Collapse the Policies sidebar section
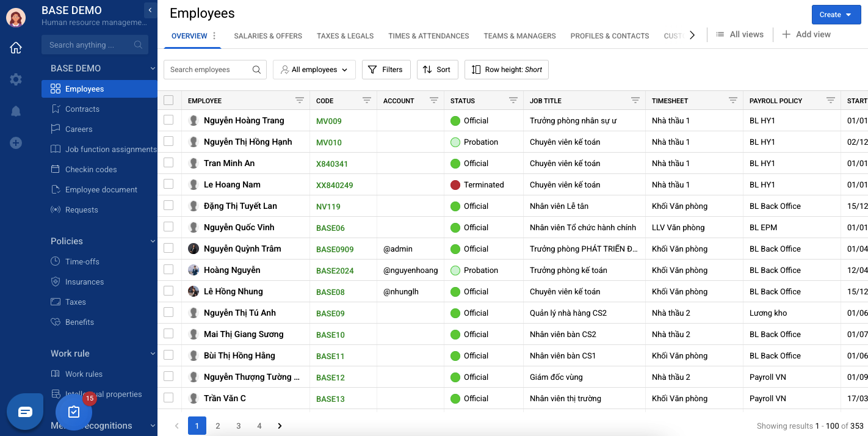This screenshot has width=868, height=436. [x=153, y=241]
